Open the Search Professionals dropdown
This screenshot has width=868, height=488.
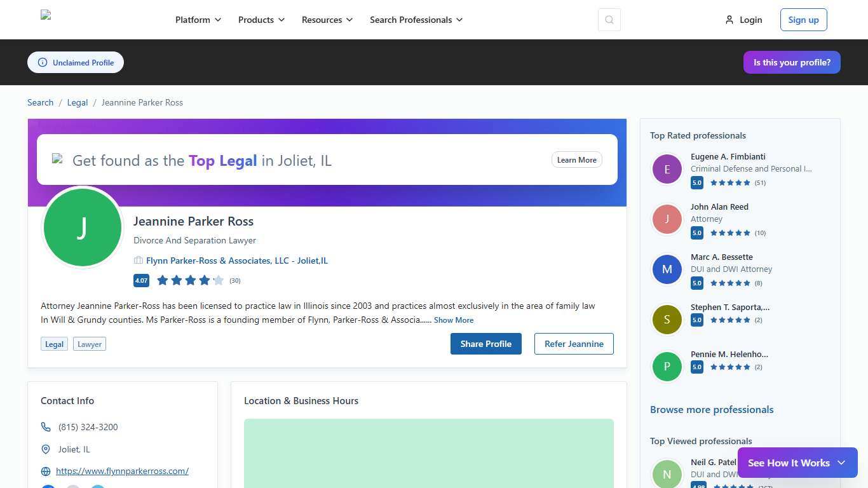click(416, 20)
